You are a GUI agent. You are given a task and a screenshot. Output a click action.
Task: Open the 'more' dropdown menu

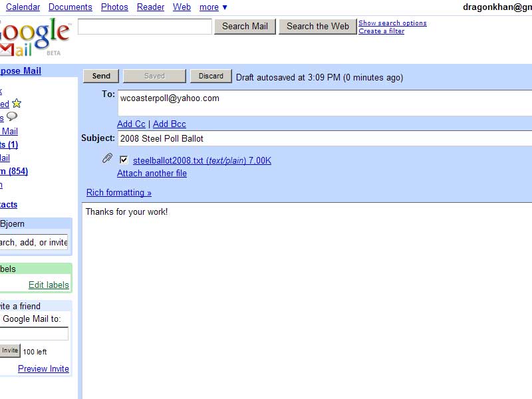coord(213,7)
